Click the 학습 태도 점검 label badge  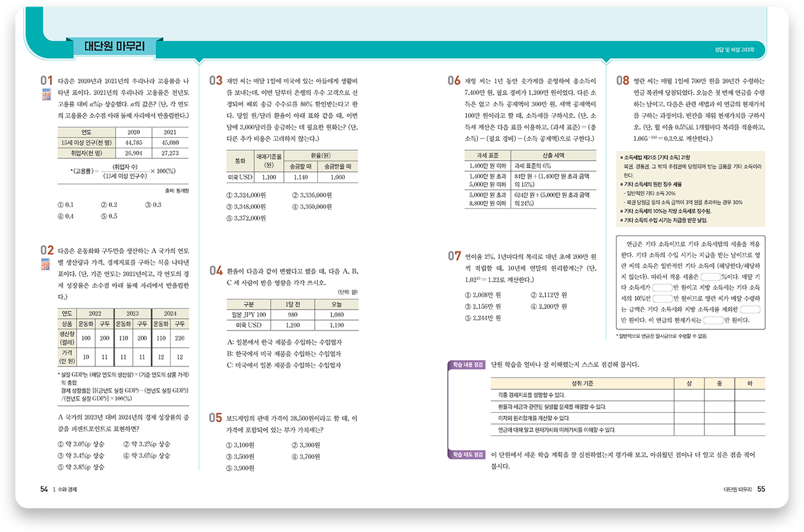click(468, 455)
